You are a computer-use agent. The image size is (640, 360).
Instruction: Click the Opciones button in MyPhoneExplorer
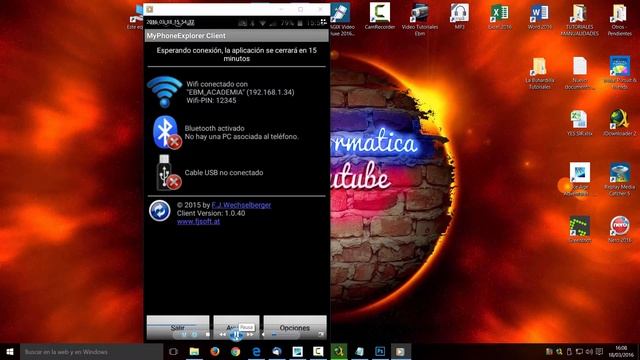(295, 327)
